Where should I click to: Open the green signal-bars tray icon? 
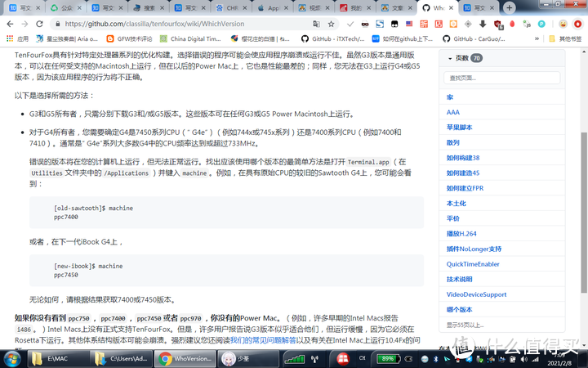coord(295,359)
